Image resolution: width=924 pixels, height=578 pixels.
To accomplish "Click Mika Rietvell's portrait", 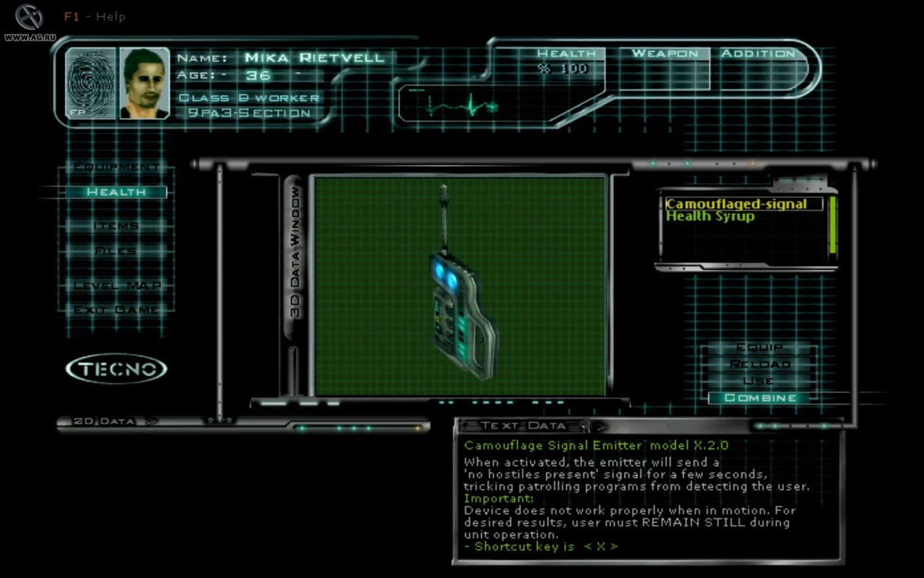I will (x=144, y=82).
